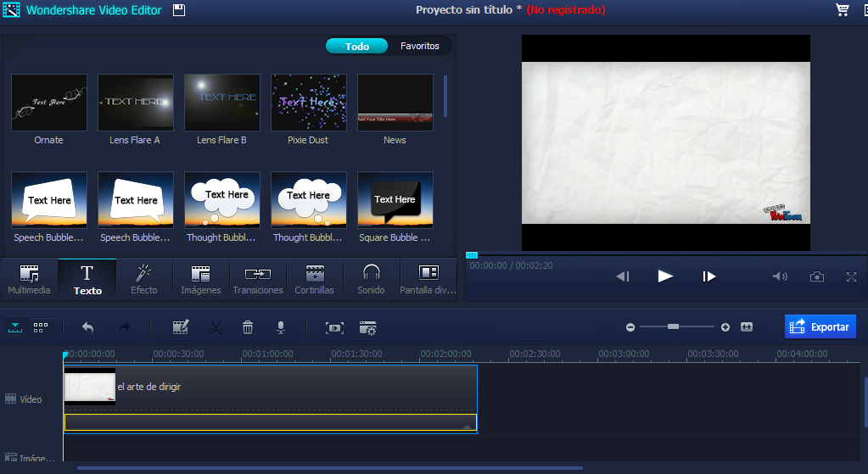Open the Efecto tab

coord(144,279)
